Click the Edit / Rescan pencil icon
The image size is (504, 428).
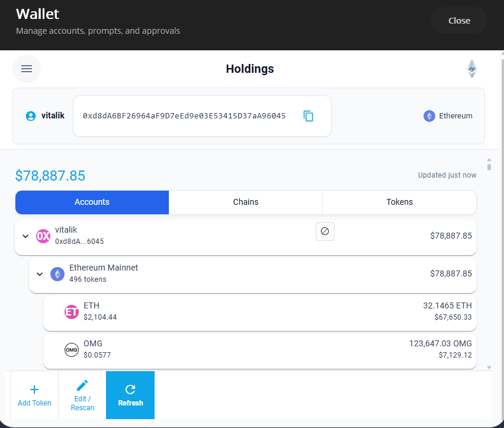pyautogui.click(x=82, y=385)
